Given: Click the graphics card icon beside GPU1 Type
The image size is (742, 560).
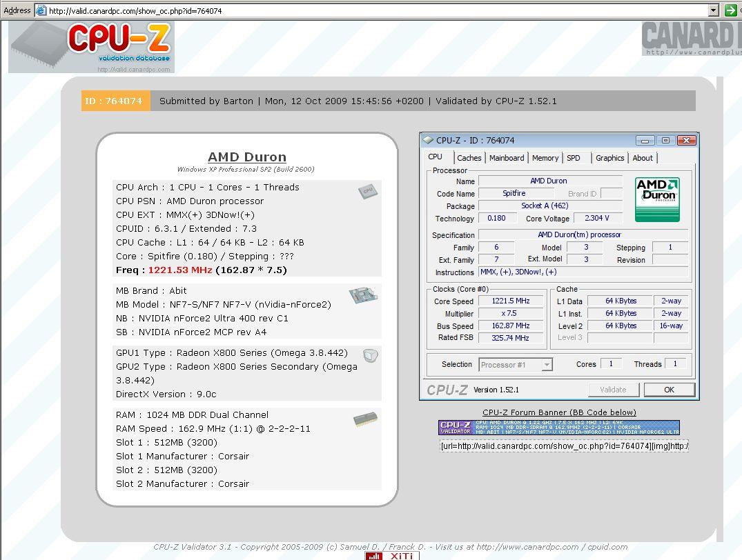Looking at the screenshot, I should [x=371, y=355].
